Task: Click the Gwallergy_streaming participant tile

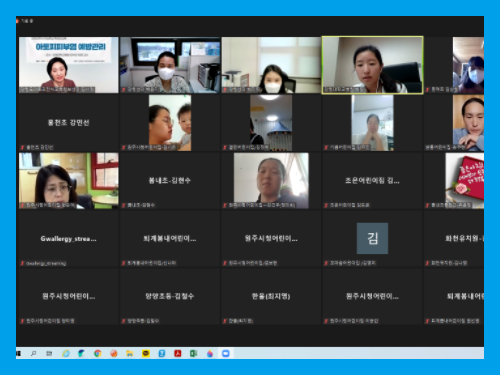Action: click(68, 239)
